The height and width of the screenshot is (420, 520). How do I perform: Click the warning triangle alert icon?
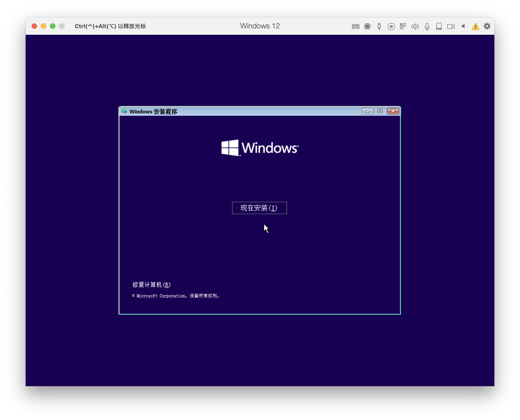[475, 26]
